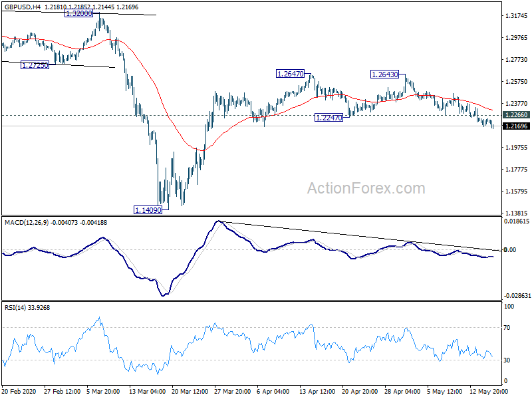
Task: Click the 20 Feb 2020 date label
Action: [19, 391]
